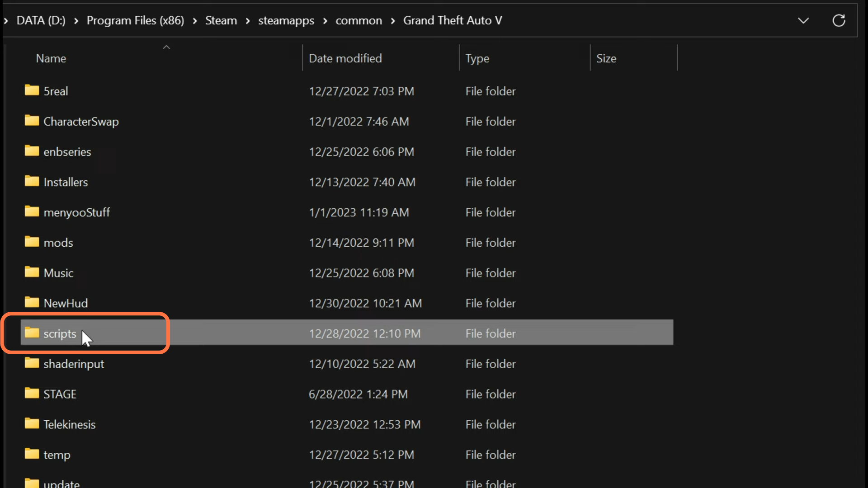This screenshot has height=488, width=868.
Task: Navigate to DATA (D:) in breadcrumb
Action: click(x=41, y=20)
